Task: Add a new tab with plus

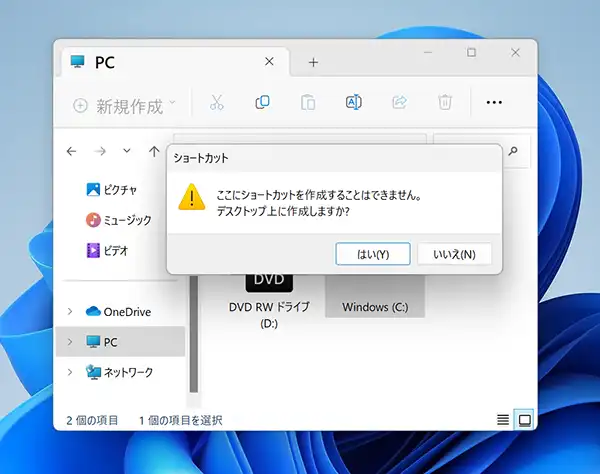Action: tap(313, 62)
